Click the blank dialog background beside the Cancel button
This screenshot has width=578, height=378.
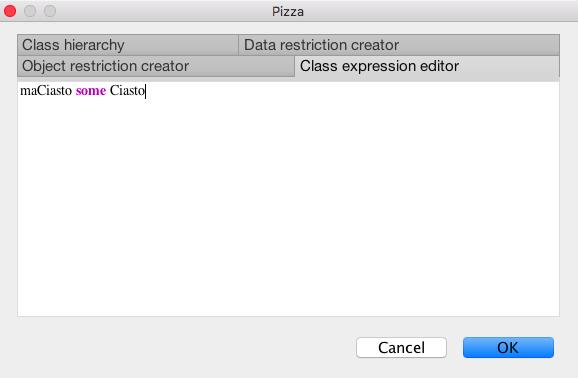[184, 347]
